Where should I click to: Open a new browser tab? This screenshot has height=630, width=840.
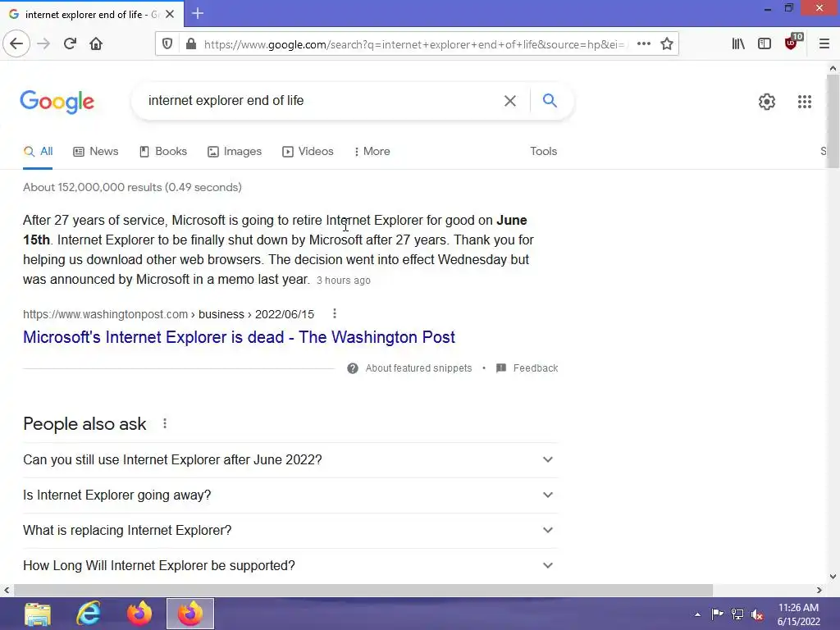pyautogui.click(x=198, y=13)
